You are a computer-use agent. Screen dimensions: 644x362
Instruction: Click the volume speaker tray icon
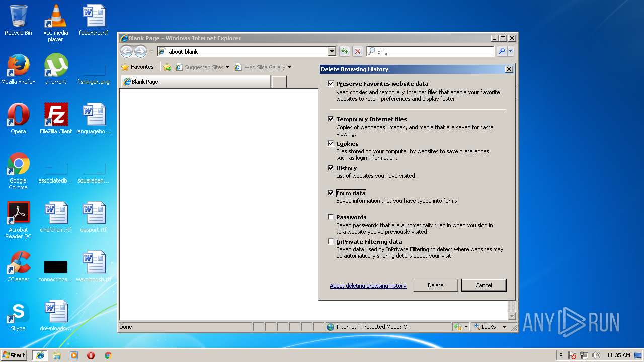tap(596, 355)
